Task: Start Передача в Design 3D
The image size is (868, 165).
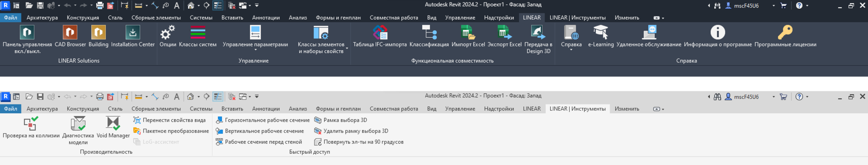Action: pos(538,39)
